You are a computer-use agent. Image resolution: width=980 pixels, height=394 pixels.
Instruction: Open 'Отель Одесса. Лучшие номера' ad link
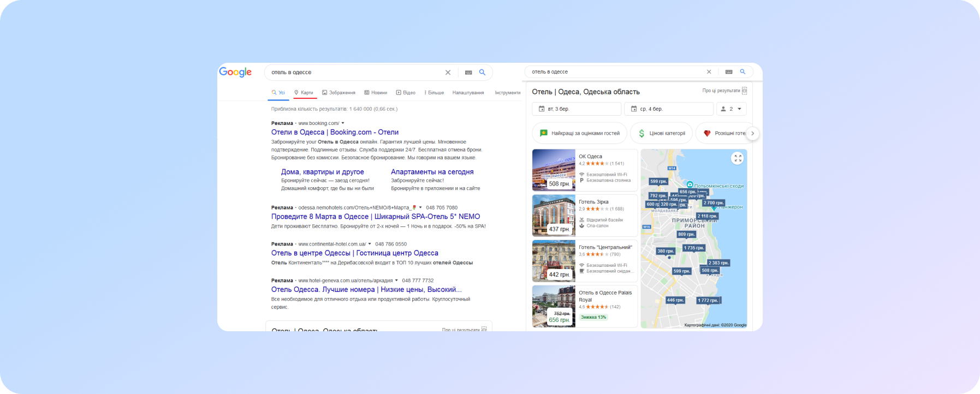(366, 290)
